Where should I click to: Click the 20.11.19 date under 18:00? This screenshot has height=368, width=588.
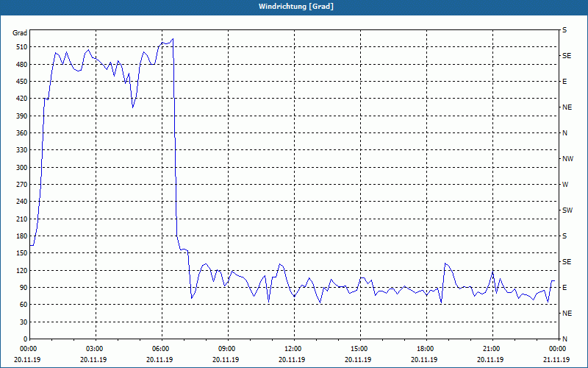424,360
